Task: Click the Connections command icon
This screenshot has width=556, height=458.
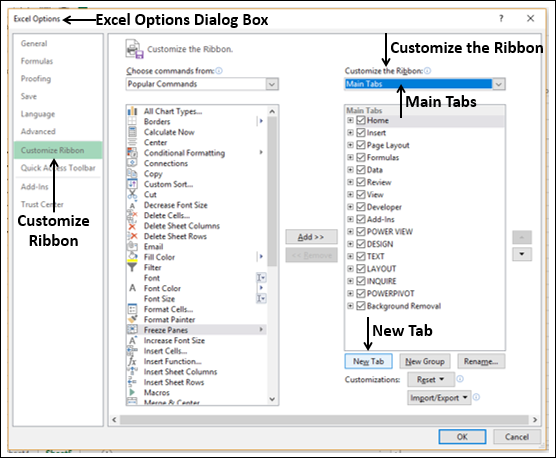Action: [x=132, y=163]
